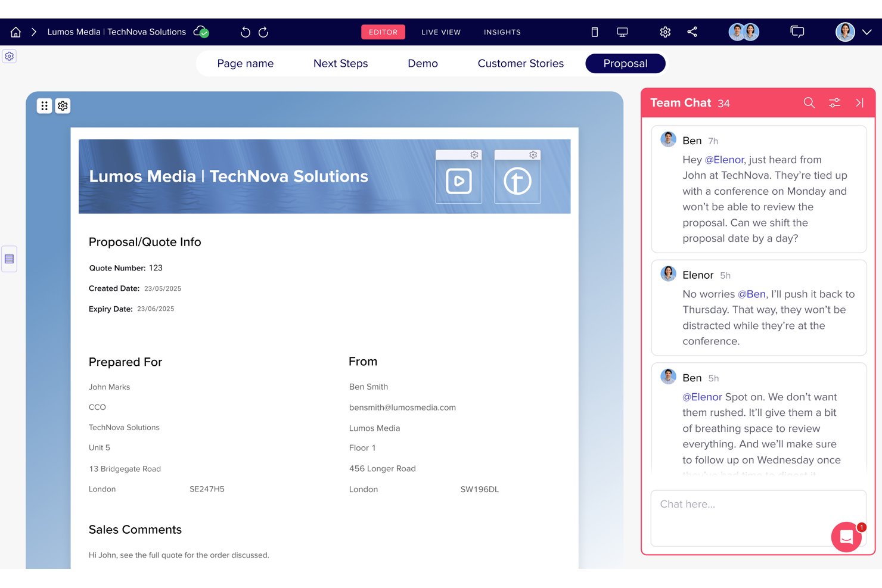
Task: Open section settings gear next to drag handle
Action: pos(63,106)
